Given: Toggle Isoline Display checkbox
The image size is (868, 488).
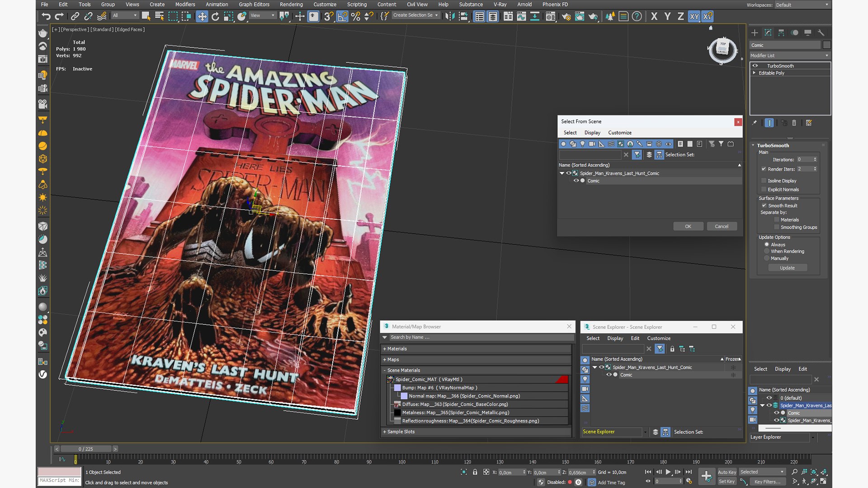Looking at the screenshot, I should point(764,181).
